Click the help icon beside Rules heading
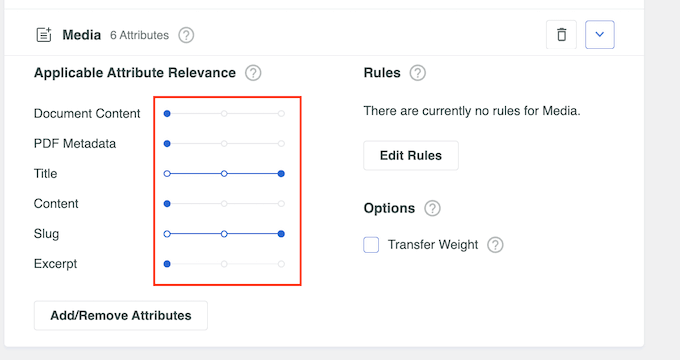Image resolution: width=680 pixels, height=360 pixels. coord(418,73)
